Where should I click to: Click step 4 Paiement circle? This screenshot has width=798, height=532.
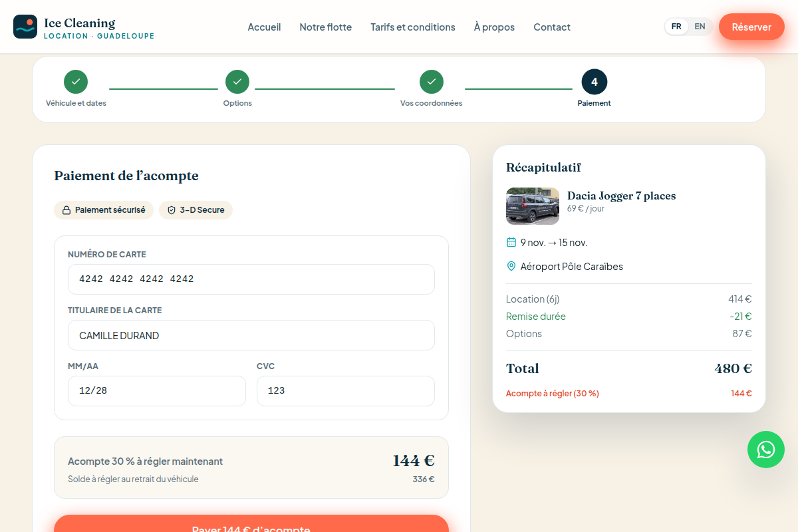(x=595, y=82)
